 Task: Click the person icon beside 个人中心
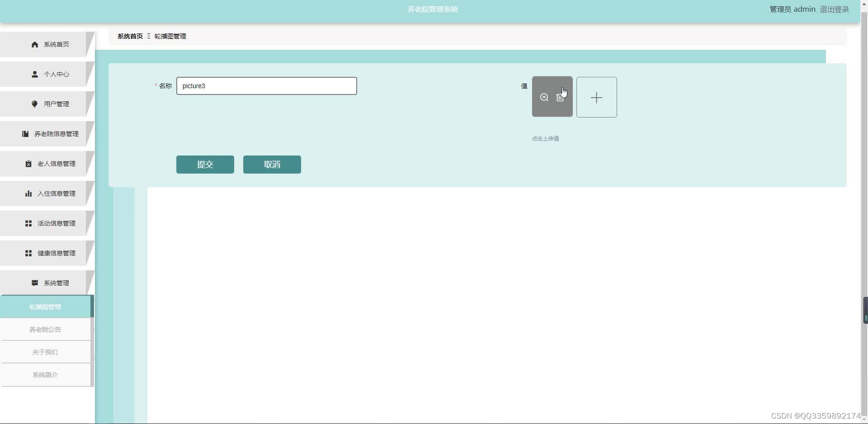click(35, 74)
